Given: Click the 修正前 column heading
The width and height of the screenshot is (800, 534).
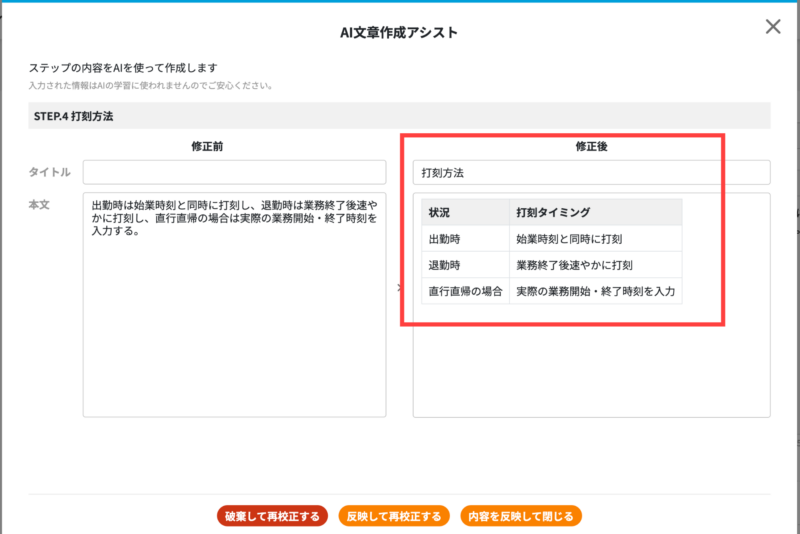Looking at the screenshot, I should coord(207,146).
